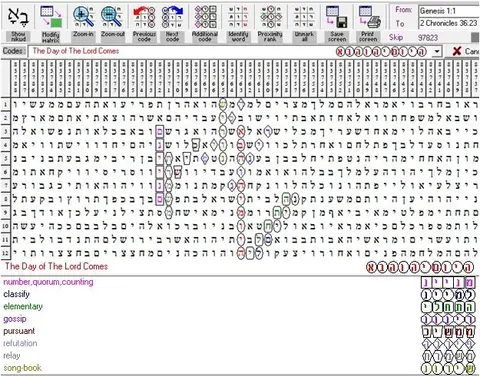Open the Additional code tool
The height and width of the screenshot is (376, 480).
(205, 23)
